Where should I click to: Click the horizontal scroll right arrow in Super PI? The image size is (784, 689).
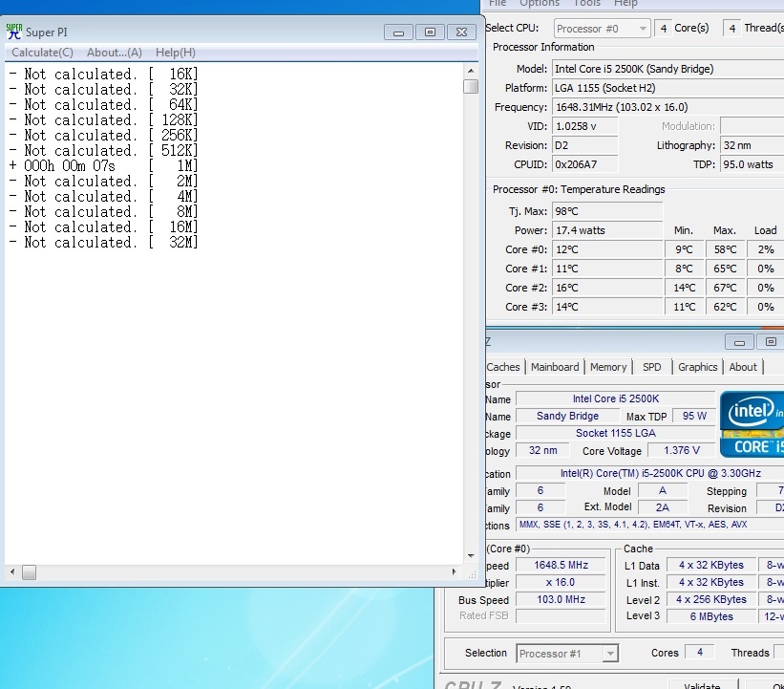(455, 571)
